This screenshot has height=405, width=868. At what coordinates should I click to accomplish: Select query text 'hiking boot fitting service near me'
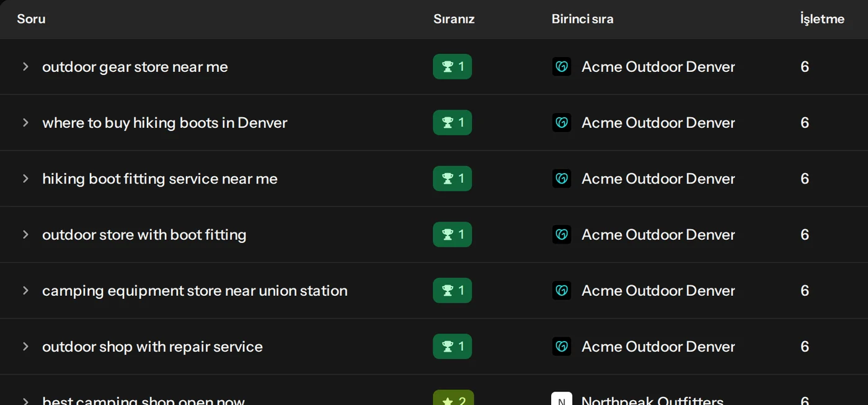(x=160, y=179)
